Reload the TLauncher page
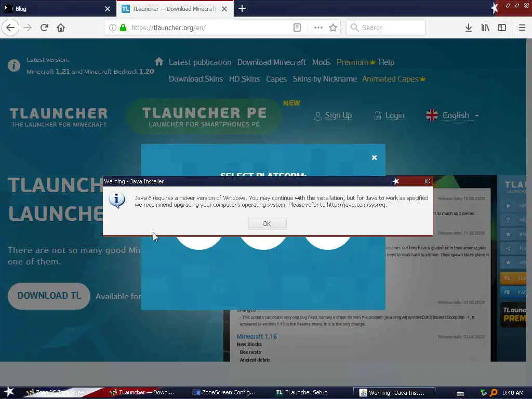Screen dimensions: 532x399 tap(45, 28)
